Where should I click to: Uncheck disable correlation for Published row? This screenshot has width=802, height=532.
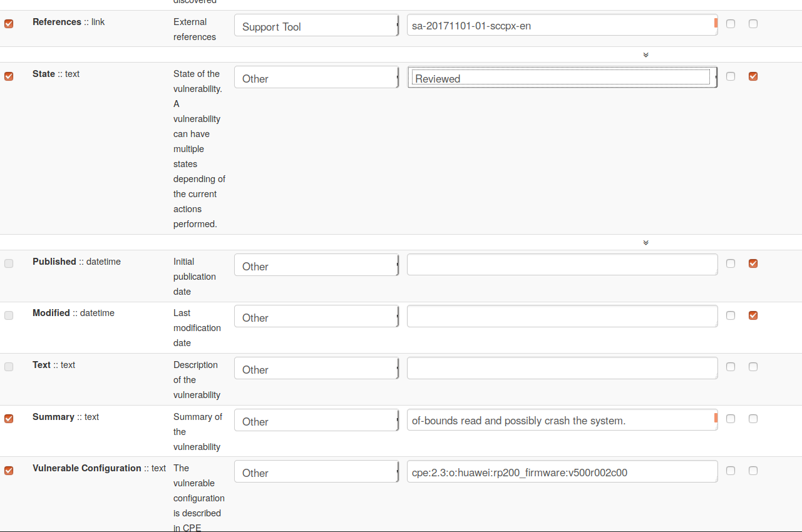pos(753,263)
